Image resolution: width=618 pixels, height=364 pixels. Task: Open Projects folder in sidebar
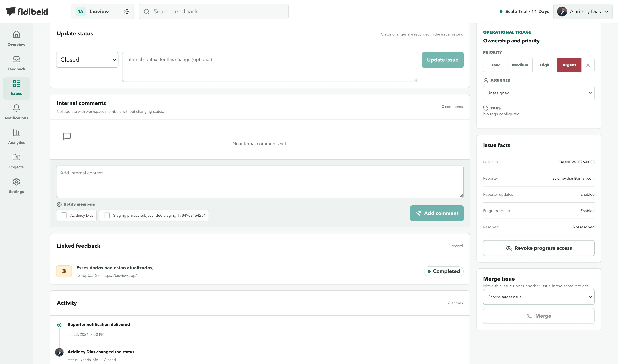click(16, 161)
